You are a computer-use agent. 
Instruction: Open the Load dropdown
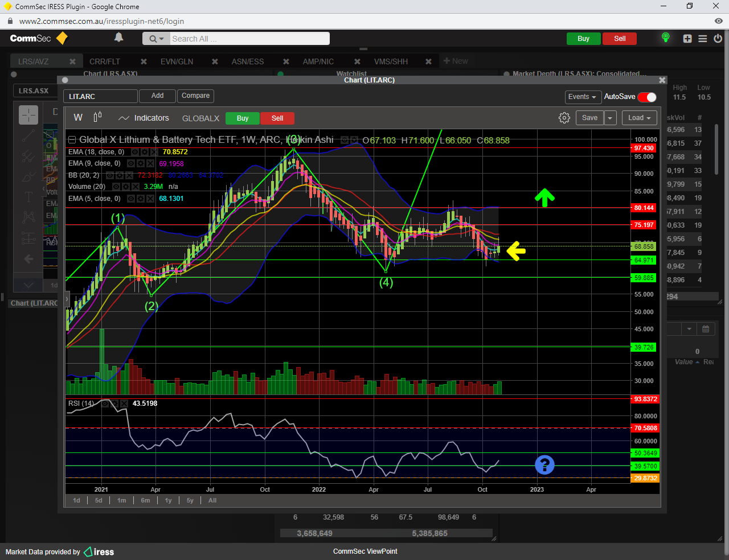[x=640, y=118]
